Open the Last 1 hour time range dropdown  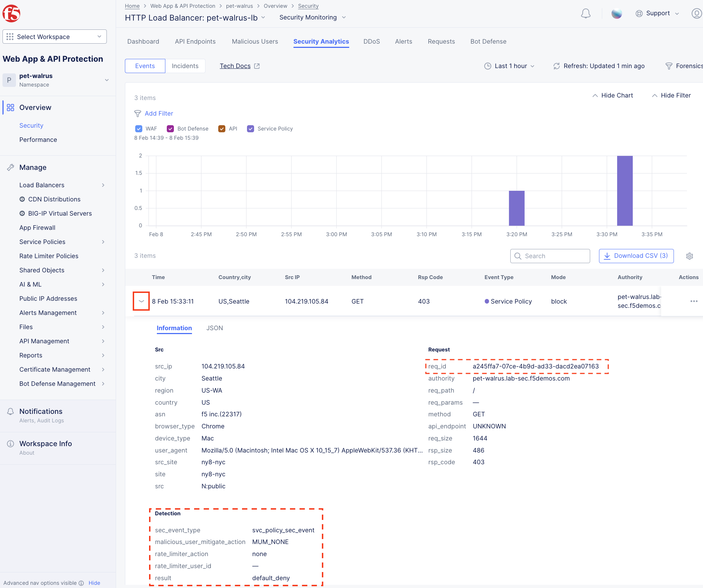click(x=509, y=66)
